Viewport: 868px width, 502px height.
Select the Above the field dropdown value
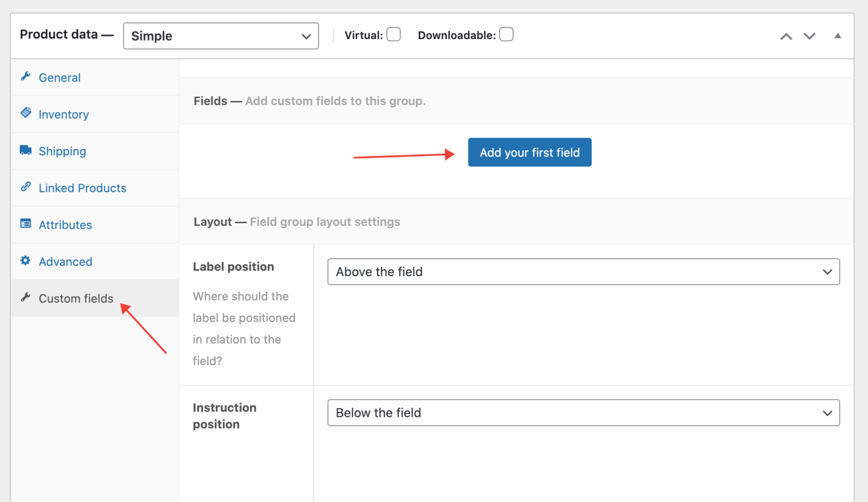(584, 272)
